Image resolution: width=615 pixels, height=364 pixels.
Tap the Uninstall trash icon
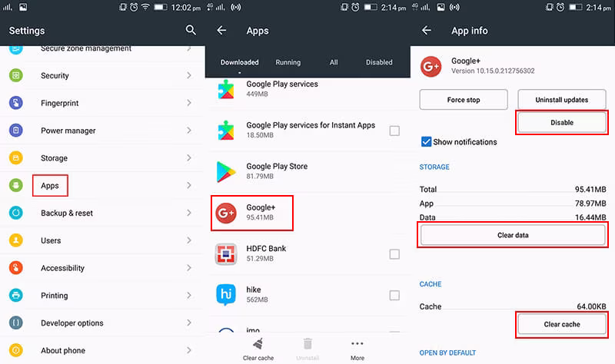307,344
